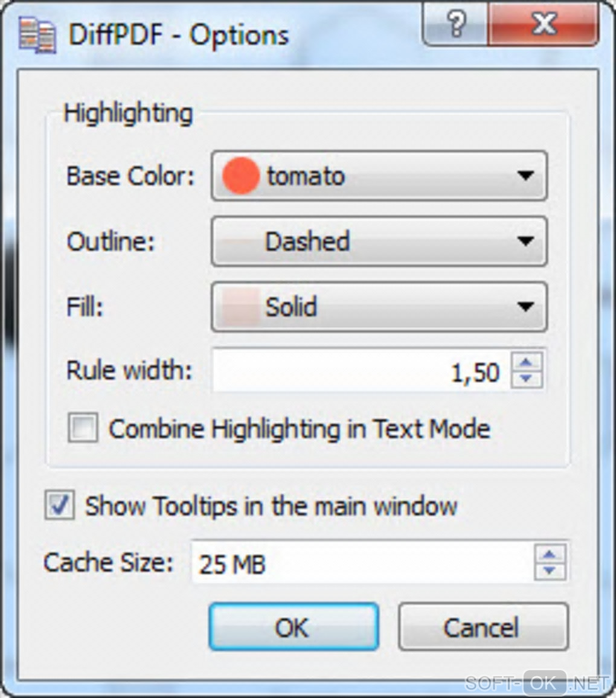
Task: Click inside the Rule width field
Action: [x=360, y=371]
